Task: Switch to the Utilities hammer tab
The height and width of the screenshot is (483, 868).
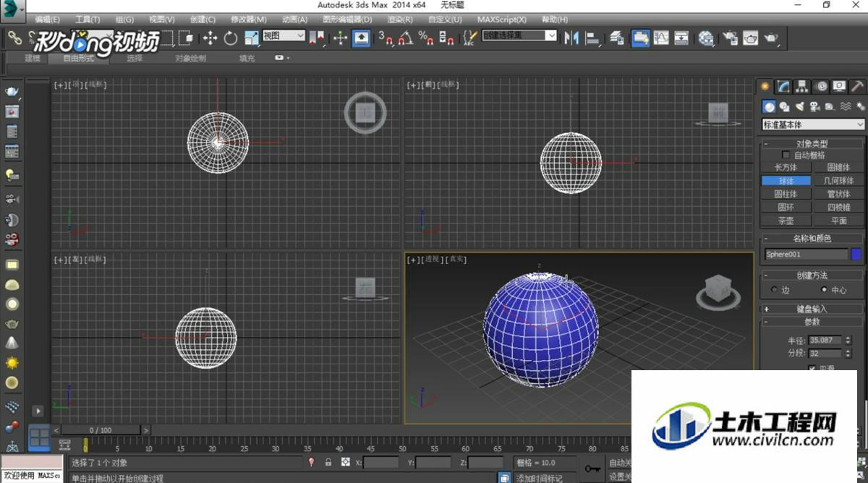Action: (x=858, y=87)
